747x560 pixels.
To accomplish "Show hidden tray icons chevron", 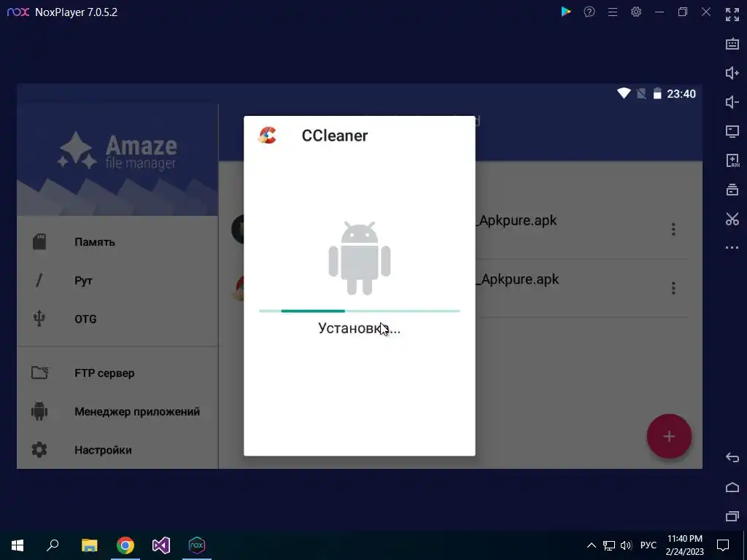I will (591, 545).
